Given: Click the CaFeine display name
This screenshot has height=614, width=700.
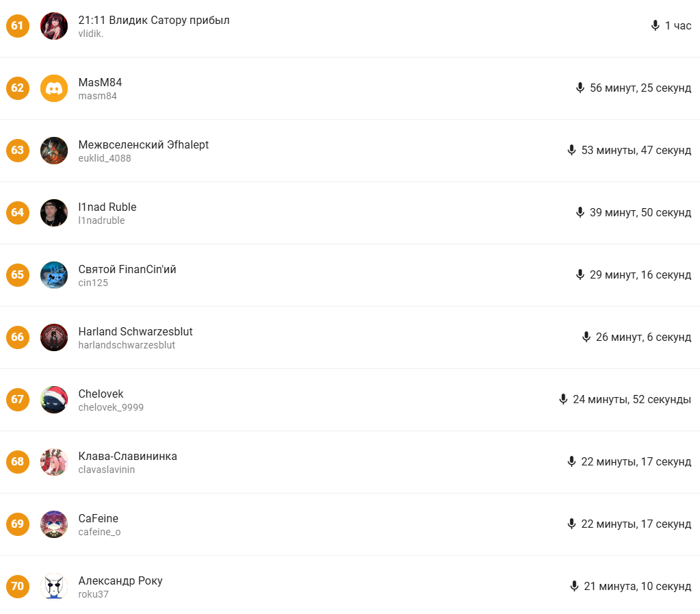Looking at the screenshot, I should (99, 519).
